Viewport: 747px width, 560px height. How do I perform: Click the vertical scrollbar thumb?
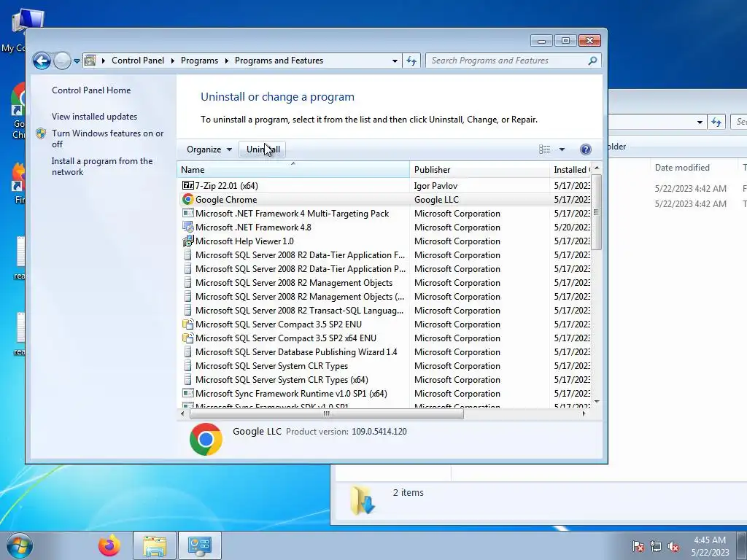point(597,212)
